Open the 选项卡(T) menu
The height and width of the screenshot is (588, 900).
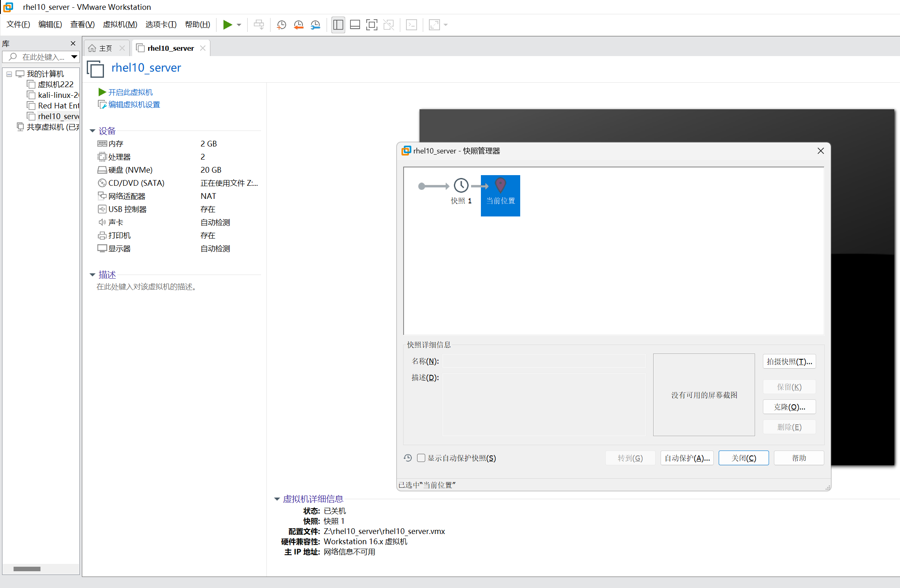pyautogui.click(x=161, y=25)
